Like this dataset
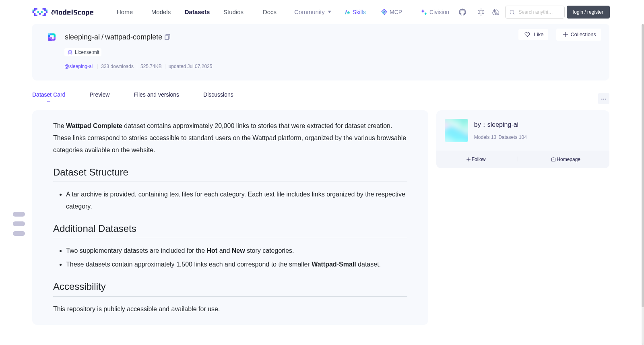644x345 pixels. [x=533, y=35]
